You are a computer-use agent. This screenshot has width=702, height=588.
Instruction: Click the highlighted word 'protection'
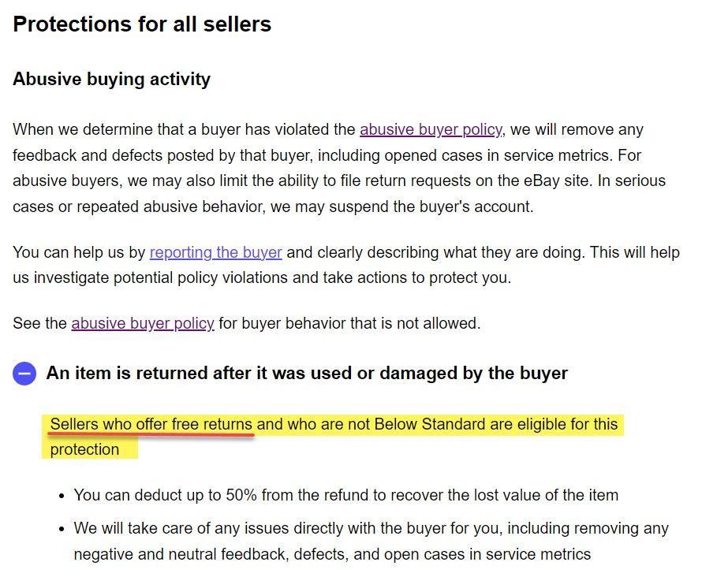tap(84, 450)
